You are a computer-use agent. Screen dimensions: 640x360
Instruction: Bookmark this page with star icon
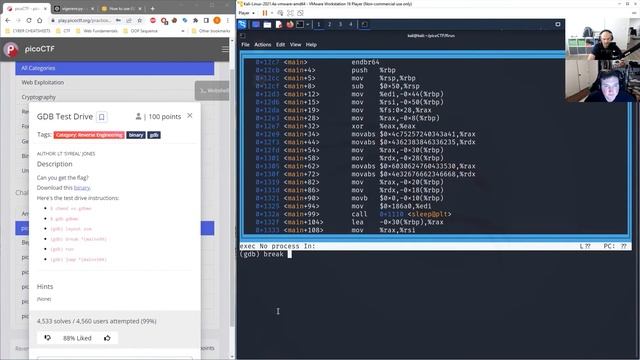140,20
